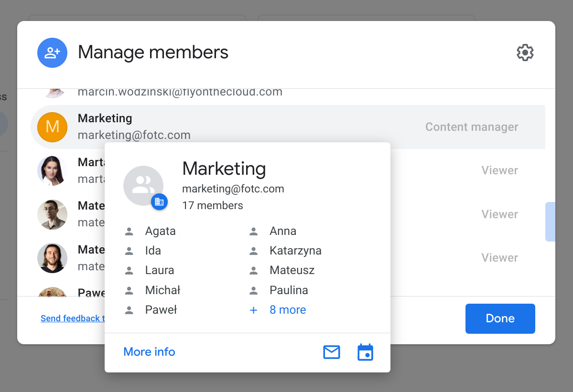Select Anna in the member preview list
573x392 pixels.
[x=283, y=231]
